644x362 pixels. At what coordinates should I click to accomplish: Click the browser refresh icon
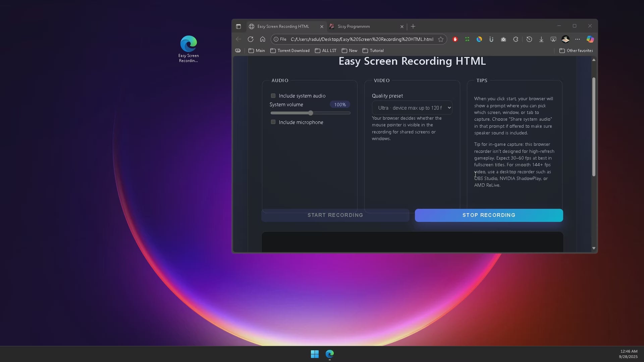click(x=250, y=39)
